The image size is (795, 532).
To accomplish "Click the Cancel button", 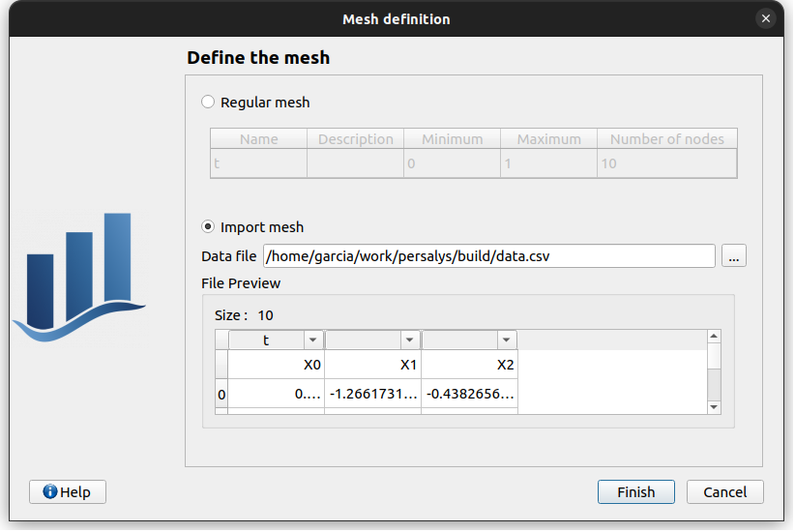I will [724, 491].
